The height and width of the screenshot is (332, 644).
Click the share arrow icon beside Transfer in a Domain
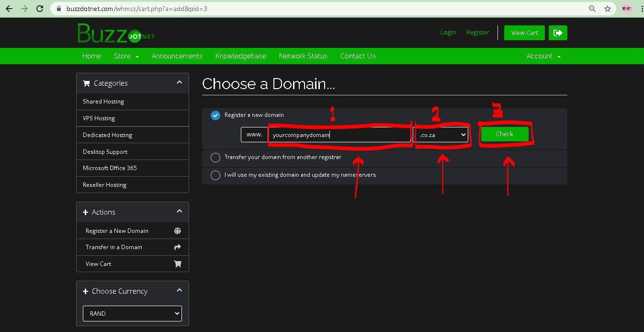tap(178, 247)
